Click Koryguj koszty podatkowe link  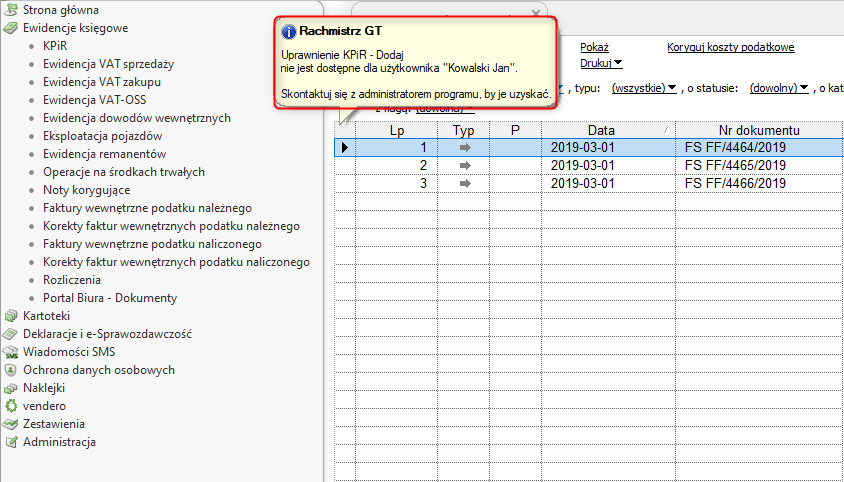point(731,47)
